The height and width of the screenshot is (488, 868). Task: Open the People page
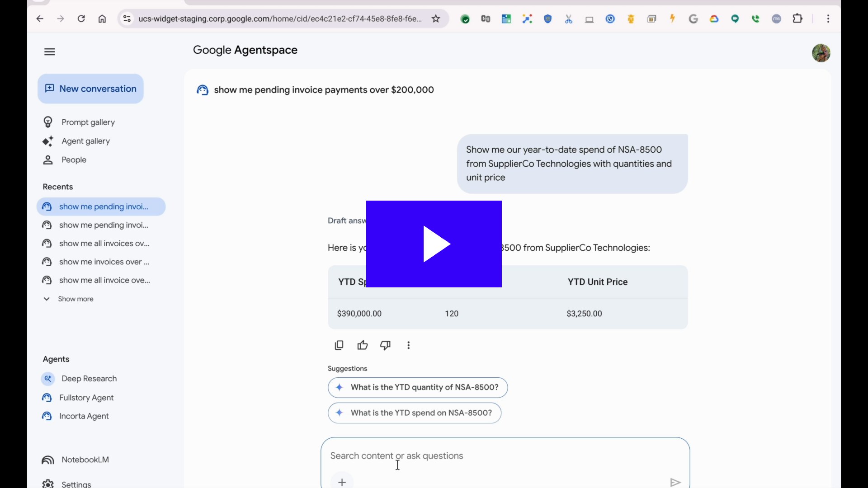point(65,160)
